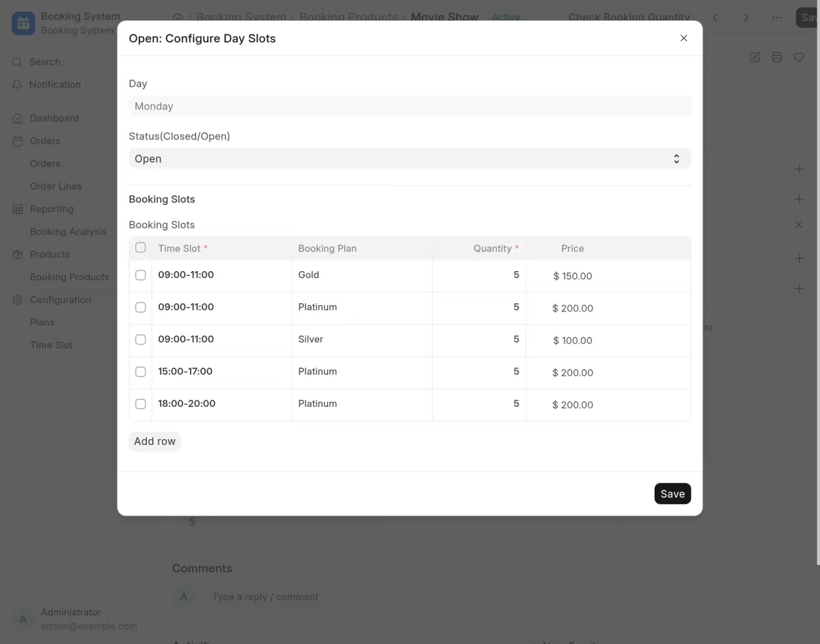Click the 18:00-20:00 time slot cell
The image size is (820, 644).
click(x=222, y=404)
